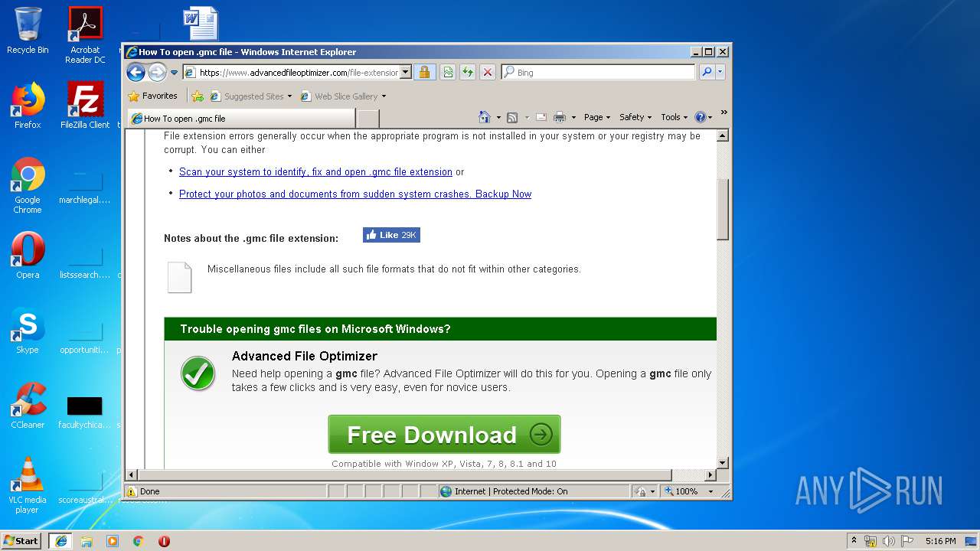The image size is (980, 551).
Task: Go to Home page icon
Action: pos(484,117)
